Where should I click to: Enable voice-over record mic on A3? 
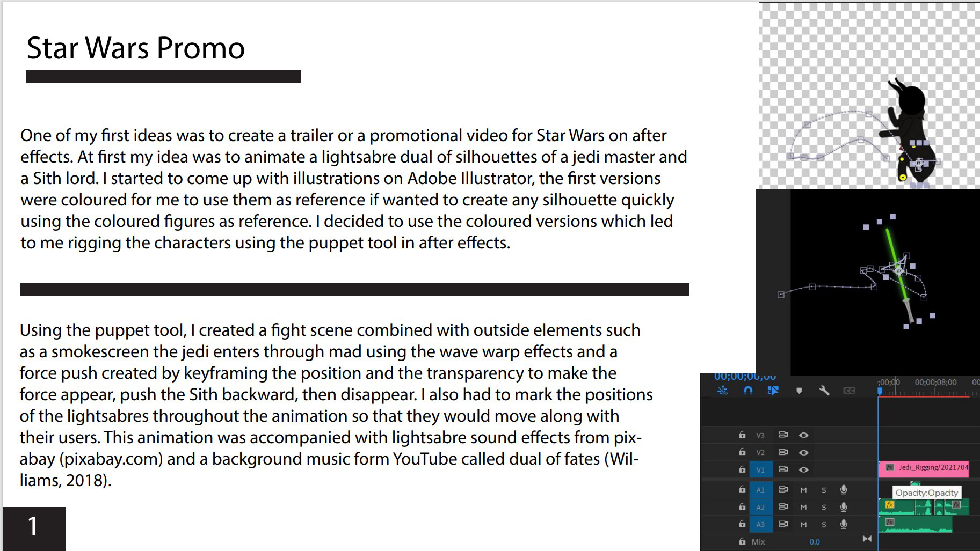click(844, 524)
